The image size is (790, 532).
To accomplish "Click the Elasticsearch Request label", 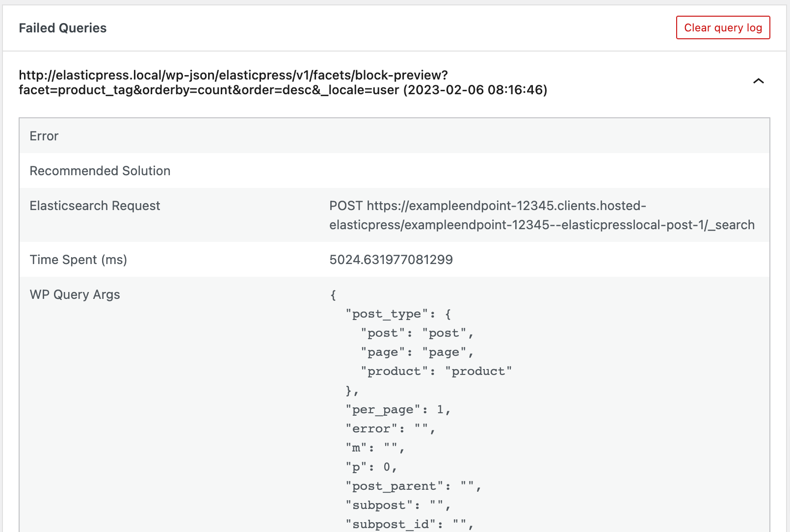I will pyautogui.click(x=95, y=206).
